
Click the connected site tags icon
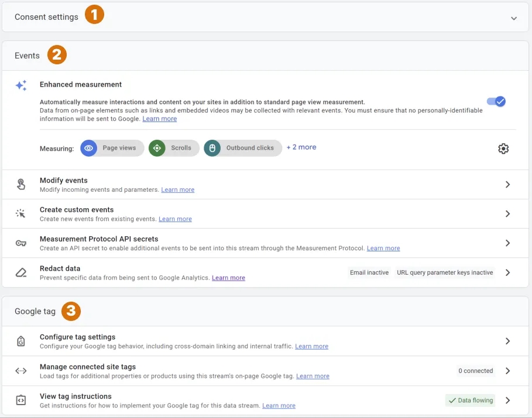click(x=21, y=371)
